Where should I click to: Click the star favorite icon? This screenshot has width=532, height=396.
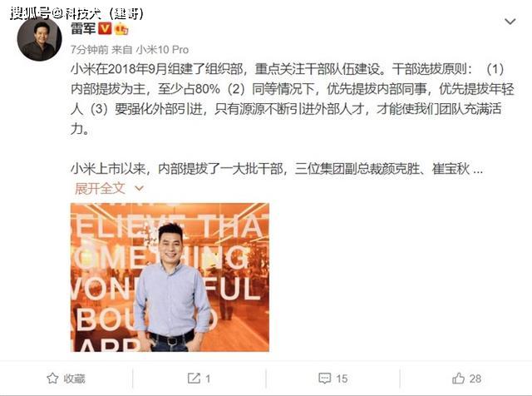pyautogui.click(x=52, y=378)
